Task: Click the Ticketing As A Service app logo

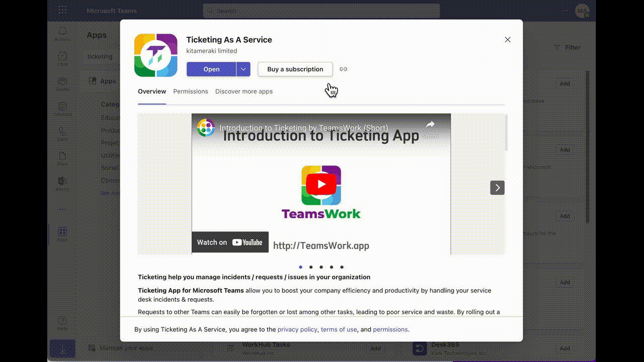Action: (156, 55)
